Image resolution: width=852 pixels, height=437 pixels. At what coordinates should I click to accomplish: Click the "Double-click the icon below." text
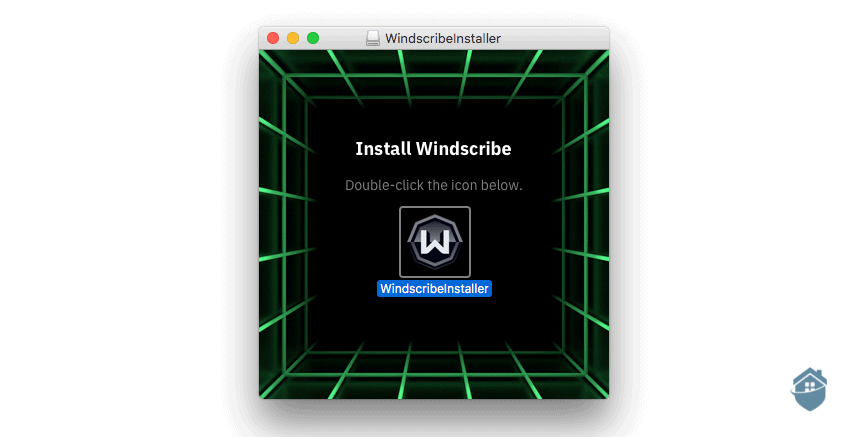[434, 185]
